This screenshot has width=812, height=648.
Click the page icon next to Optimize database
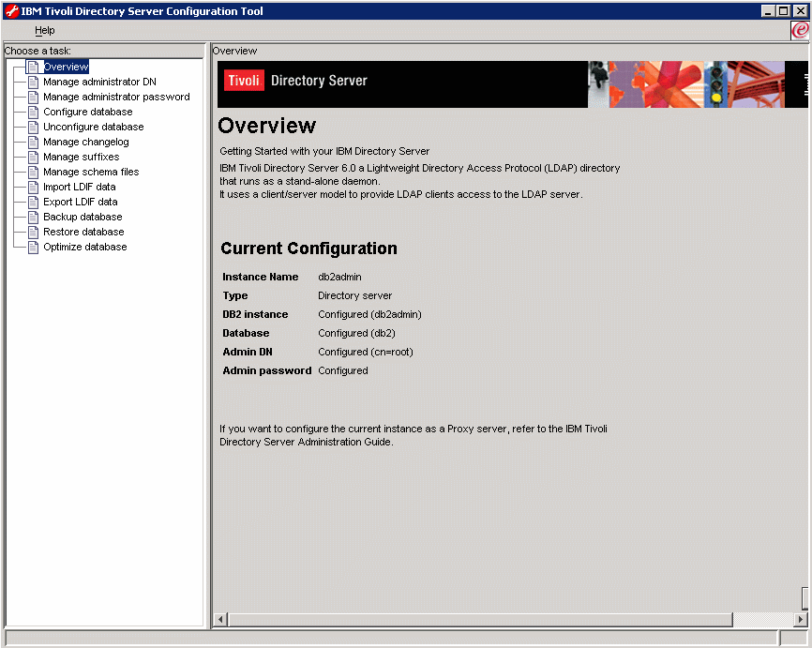33,247
